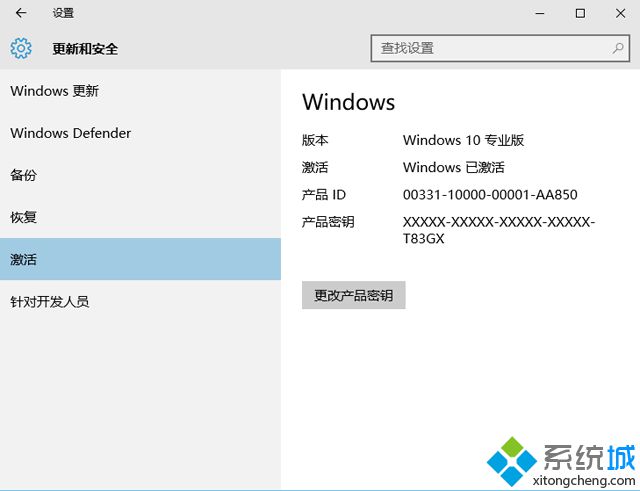640x491 pixels.
Task: Click the Windows heading text
Action: tap(349, 102)
